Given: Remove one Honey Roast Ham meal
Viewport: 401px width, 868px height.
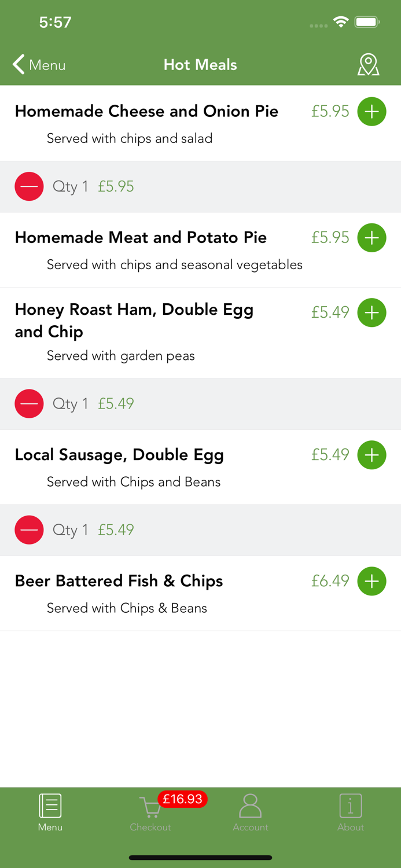Looking at the screenshot, I should 29,403.
